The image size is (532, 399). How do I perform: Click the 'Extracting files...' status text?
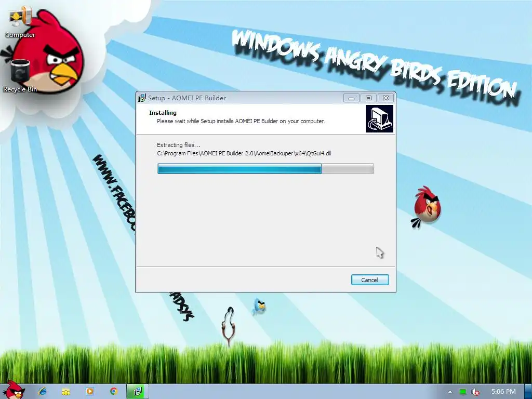179,145
